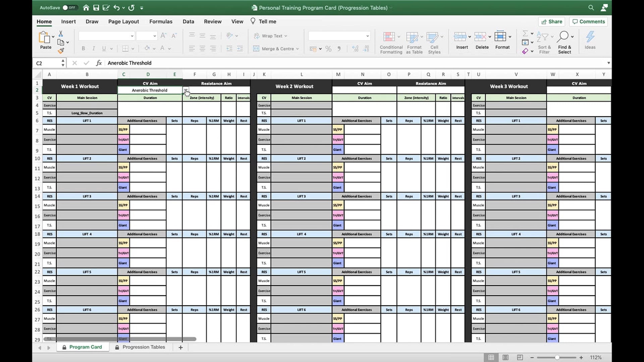Click the Paste clipboard icon
Image resolution: width=644 pixels, height=362 pixels.
click(x=44, y=37)
